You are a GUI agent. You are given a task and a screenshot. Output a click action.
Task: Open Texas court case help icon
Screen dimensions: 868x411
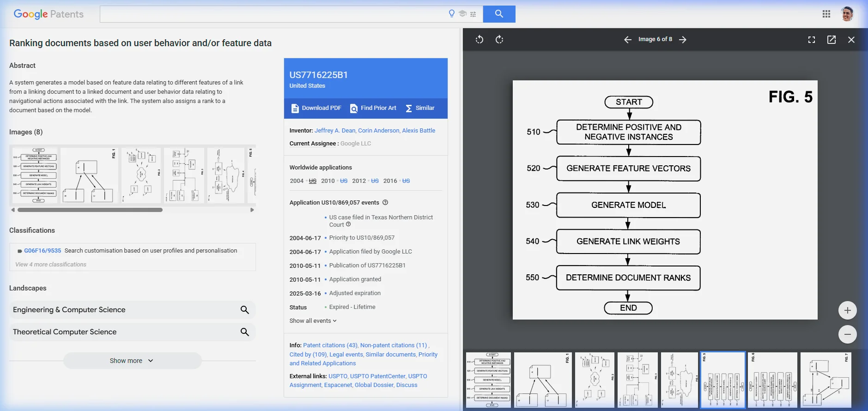tap(348, 224)
